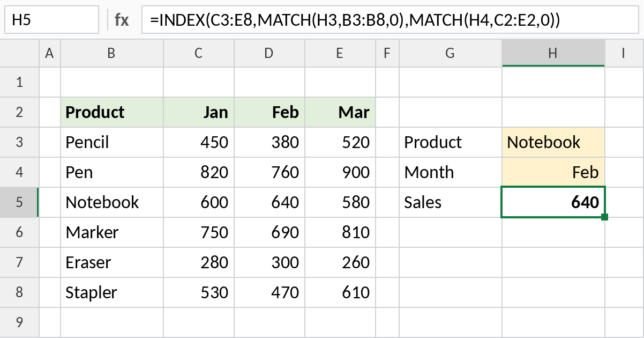Click the selected result cell showing bold 640
Image resolution: width=644 pixels, height=338 pixels.
(553, 202)
